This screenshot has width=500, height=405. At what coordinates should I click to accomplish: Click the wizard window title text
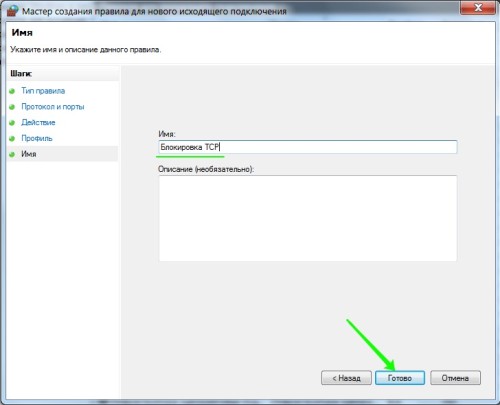(x=154, y=11)
